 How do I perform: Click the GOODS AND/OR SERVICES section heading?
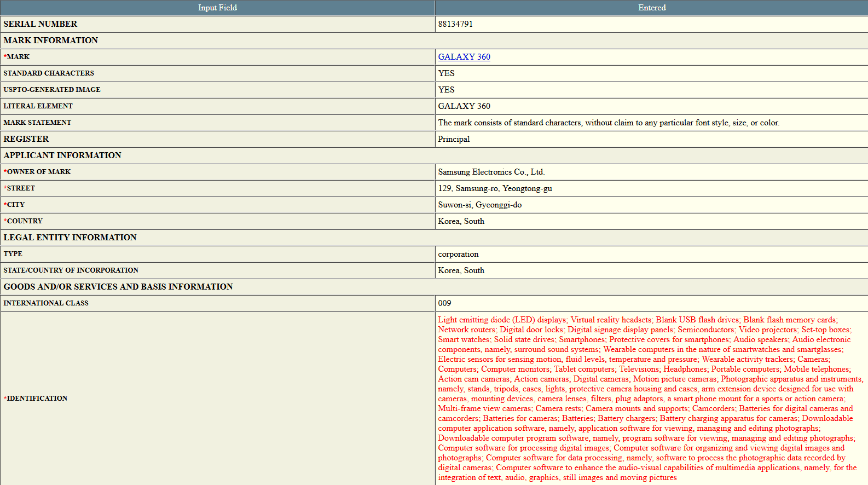click(x=118, y=287)
